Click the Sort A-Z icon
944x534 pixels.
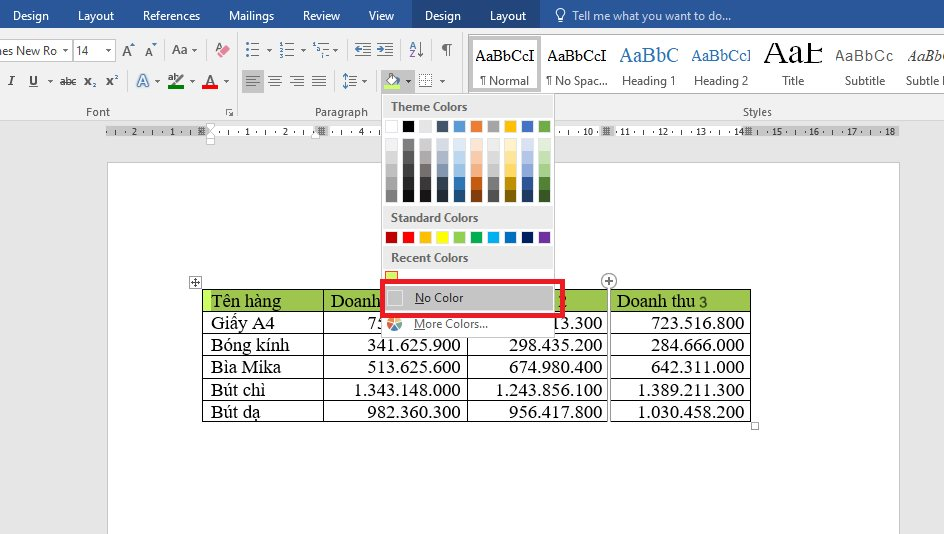[x=416, y=50]
